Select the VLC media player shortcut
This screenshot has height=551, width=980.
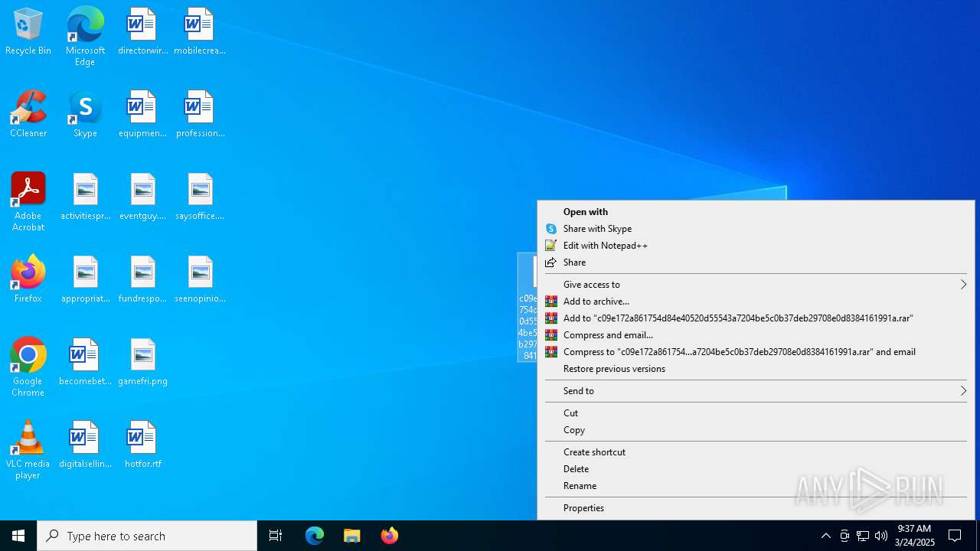pyautogui.click(x=28, y=450)
